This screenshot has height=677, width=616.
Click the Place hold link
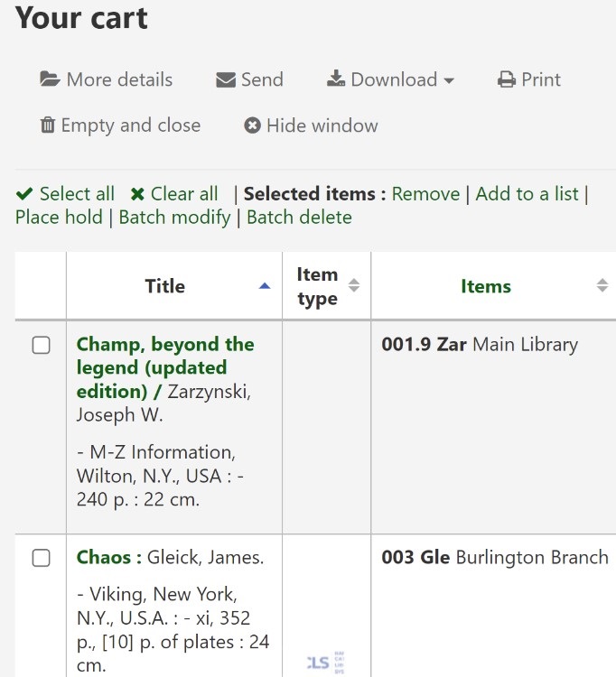click(x=59, y=218)
